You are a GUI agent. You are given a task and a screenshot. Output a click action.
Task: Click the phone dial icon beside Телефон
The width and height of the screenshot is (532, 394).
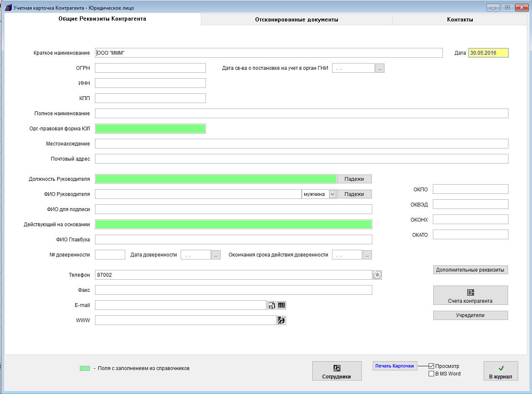[377, 275]
